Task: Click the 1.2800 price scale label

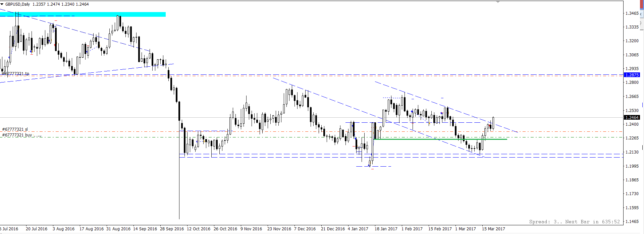Action: pyautogui.click(x=632, y=82)
